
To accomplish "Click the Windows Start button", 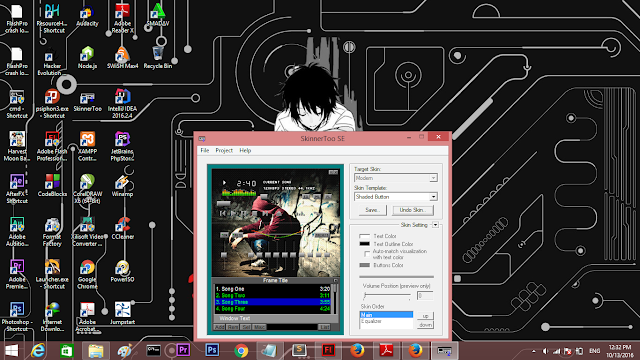I will pyautogui.click(x=11, y=350).
